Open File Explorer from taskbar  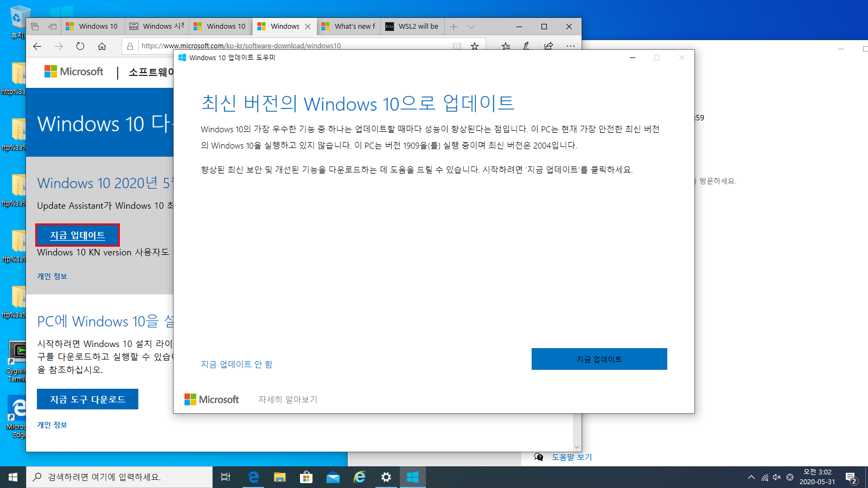point(279,477)
